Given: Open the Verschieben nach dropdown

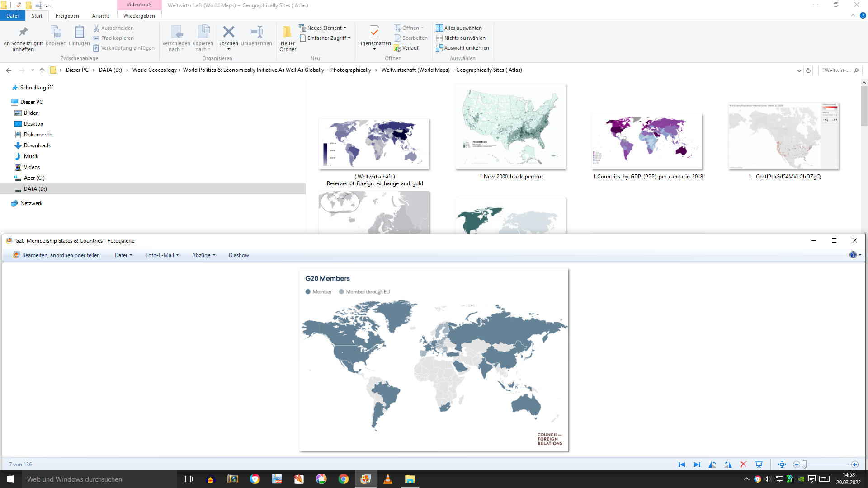Looking at the screenshot, I should (x=176, y=38).
